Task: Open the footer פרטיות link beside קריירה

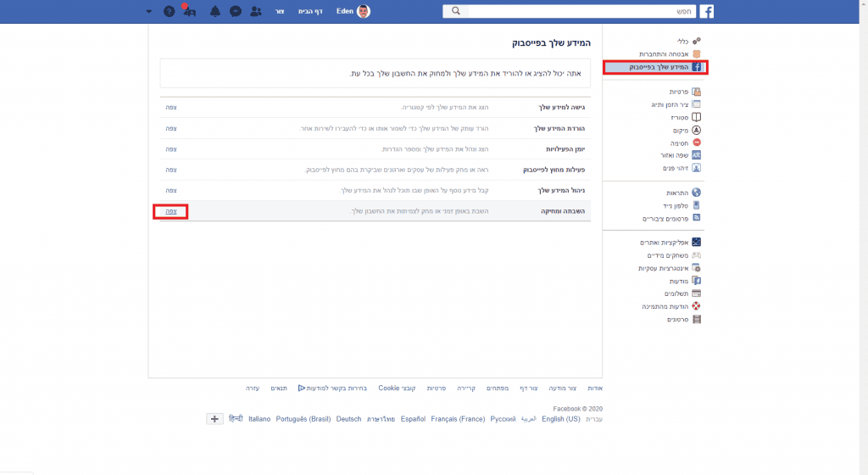Action: [437, 388]
